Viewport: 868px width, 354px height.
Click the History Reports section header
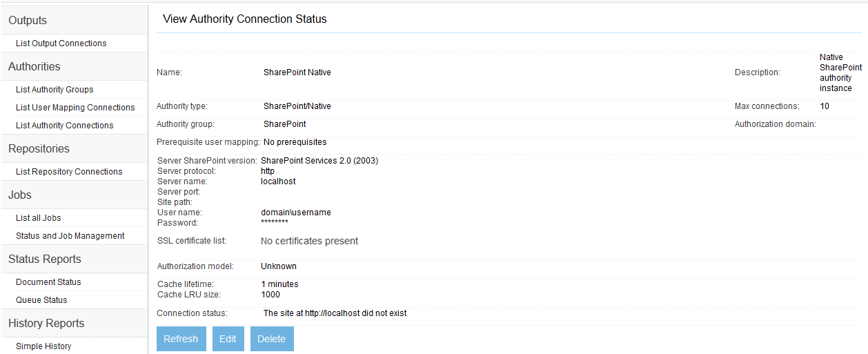tap(46, 324)
